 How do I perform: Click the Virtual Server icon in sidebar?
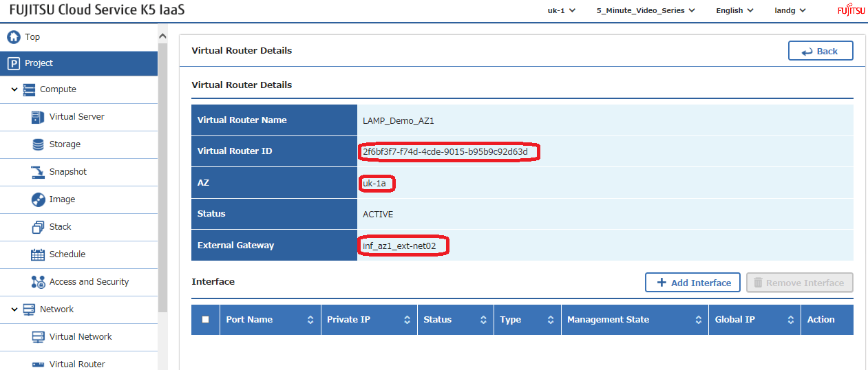click(x=38, y=117)
